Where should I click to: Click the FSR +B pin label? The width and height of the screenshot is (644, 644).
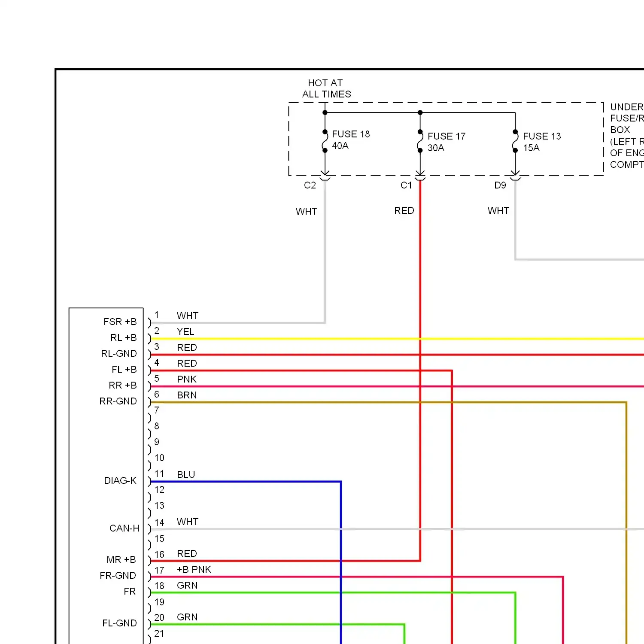(120, 322)
